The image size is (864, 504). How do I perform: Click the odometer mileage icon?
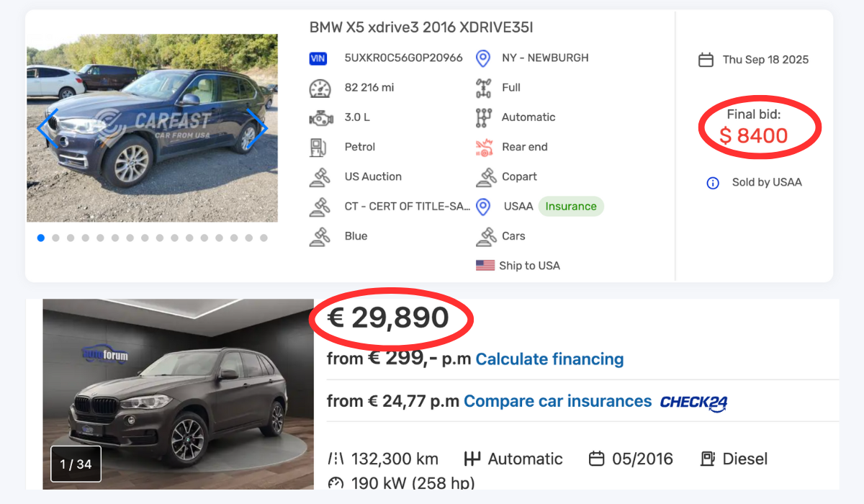[x=320, y=88]
